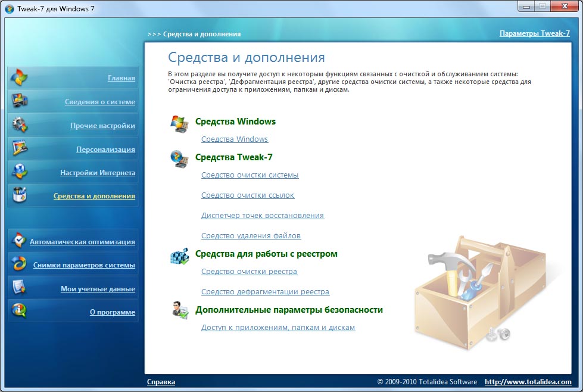Click the Главная sidebar Windows logo icon

[x=18, y=77]
